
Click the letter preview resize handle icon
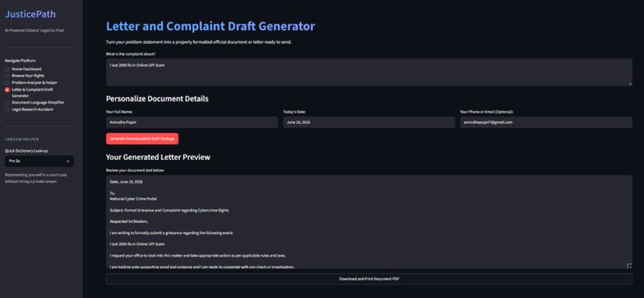tap(629, 266)
